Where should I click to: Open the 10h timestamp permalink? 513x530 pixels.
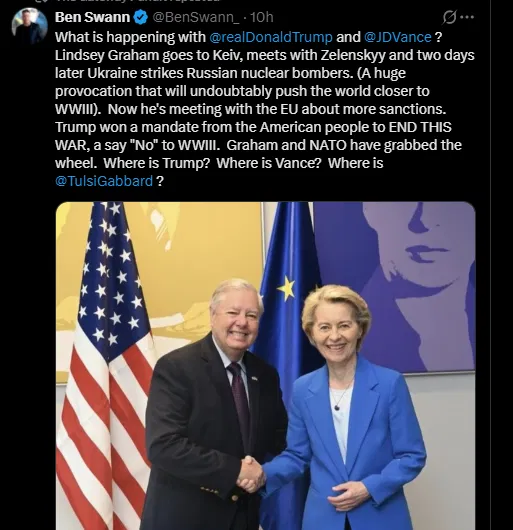coord(262,17)
